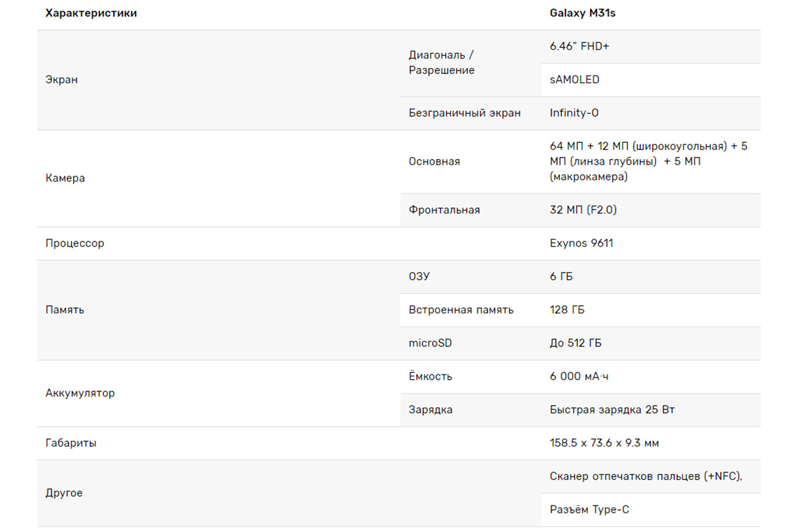798x532 pixels.
Task: Click the "Galaxy M31s" column header
Action: [583, 13]
